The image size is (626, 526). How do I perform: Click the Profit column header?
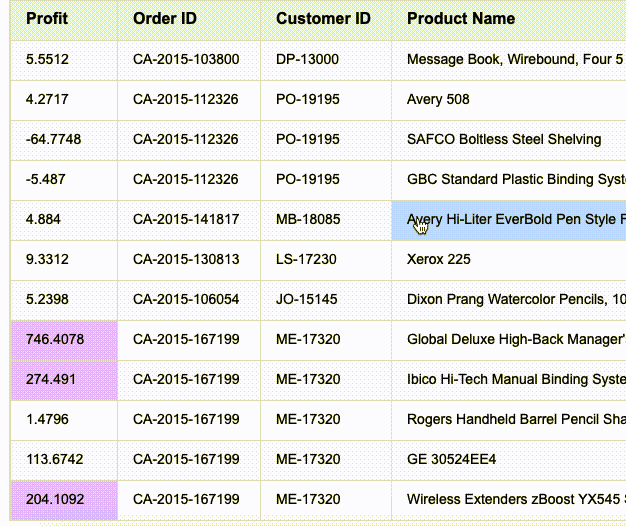(45, 19)
